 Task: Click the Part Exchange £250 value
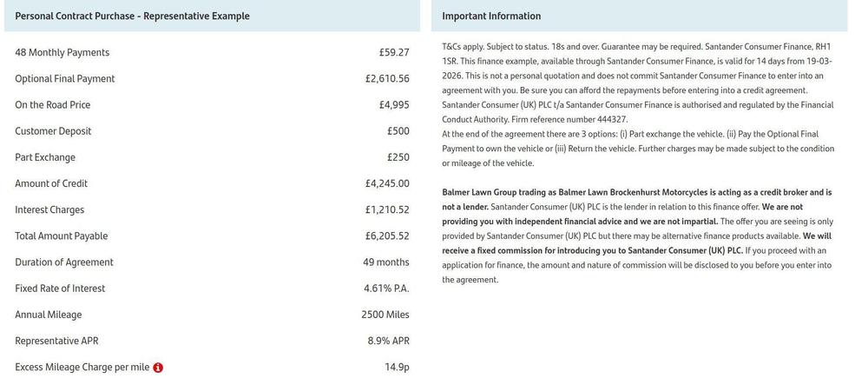tap(398, 157)
